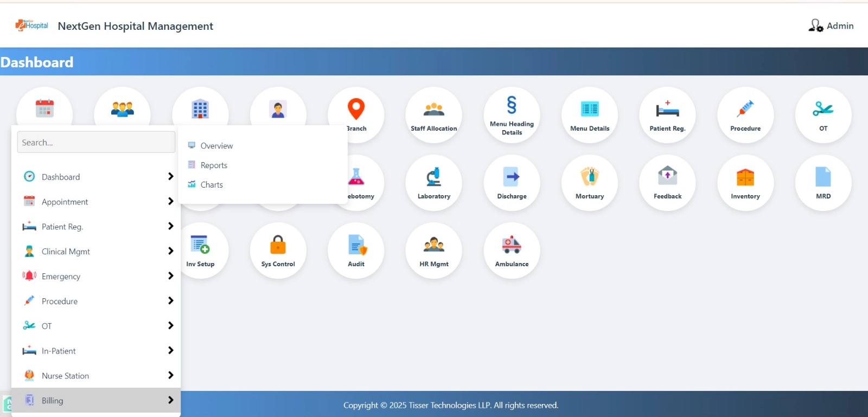This screenshot has width=868, height=417.
Task: Open the Mortuary tile
Action: [590, 183]
